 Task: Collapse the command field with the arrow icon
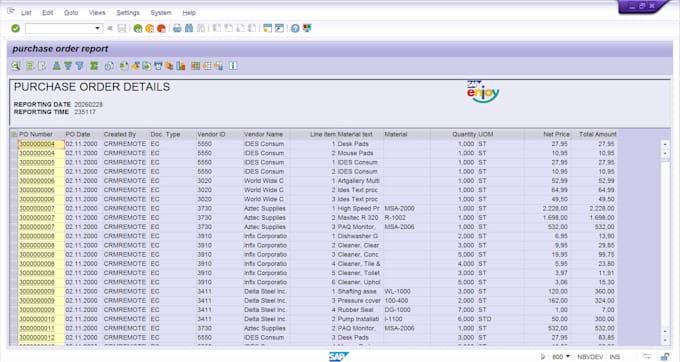(110, 28)
